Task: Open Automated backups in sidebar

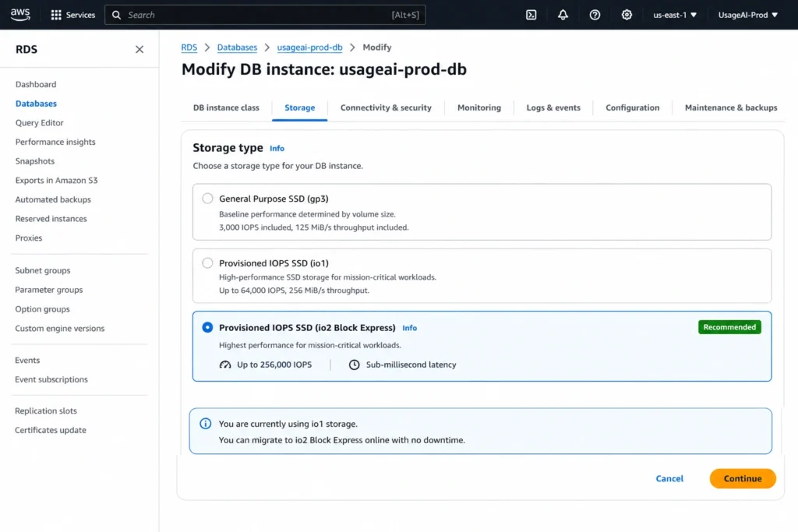Action: (x=53, y=200)
